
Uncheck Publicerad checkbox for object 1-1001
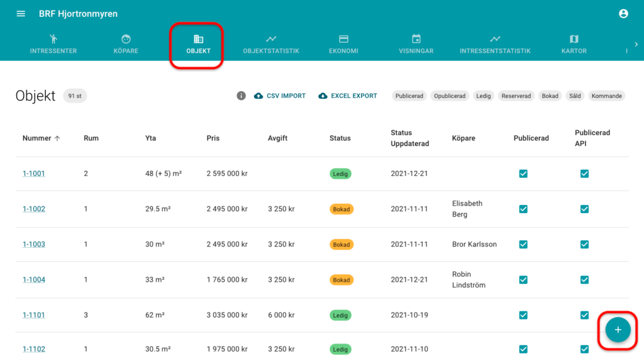click(x=523, y=174)
